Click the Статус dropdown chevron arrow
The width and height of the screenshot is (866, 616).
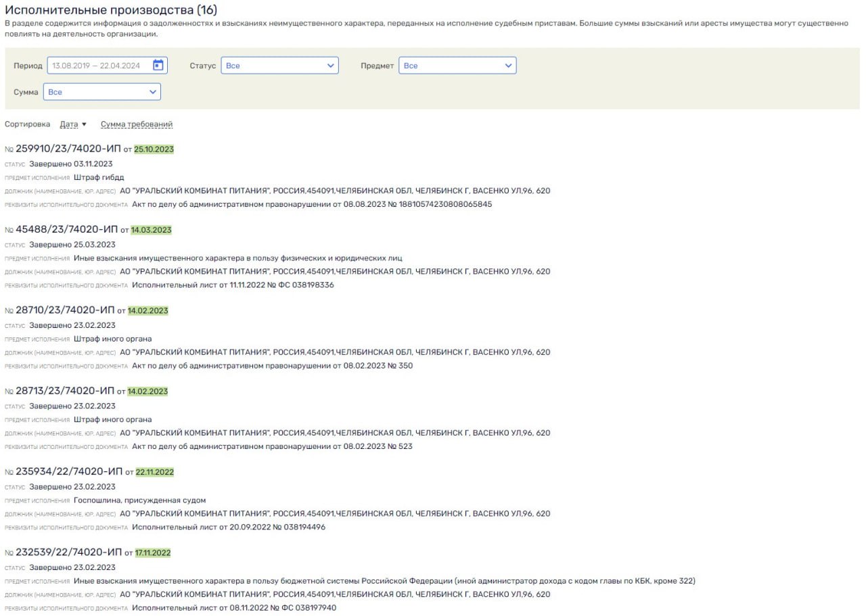click(x=330, y=65)
